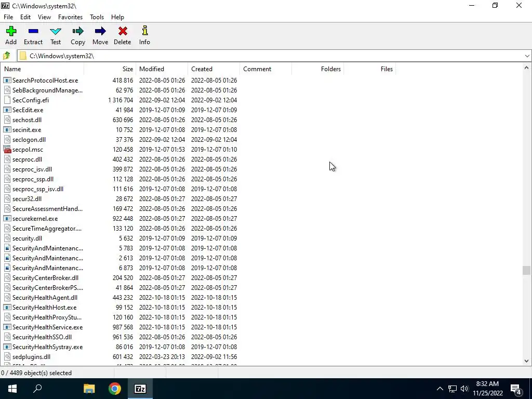
Task: Launch Chrome from taskbar
Action: (x=115, y=389)
